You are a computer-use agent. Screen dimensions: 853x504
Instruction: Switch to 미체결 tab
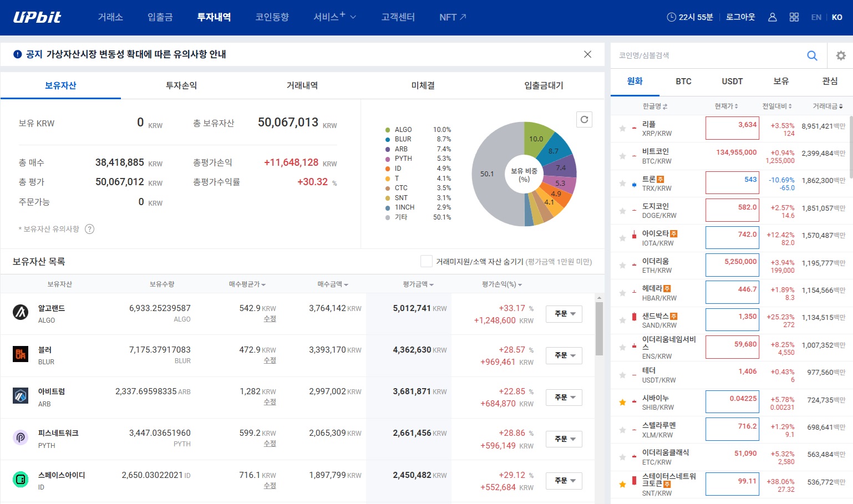click(x=423, y=85)
